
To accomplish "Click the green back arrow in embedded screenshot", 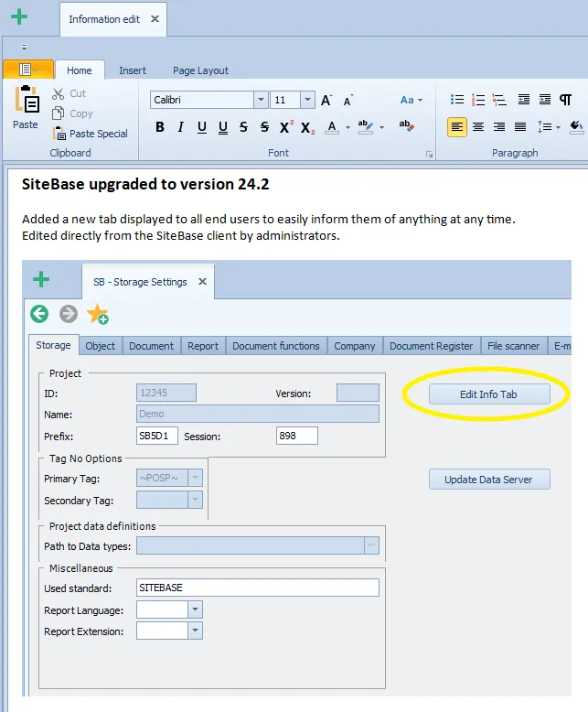I will (39, 314).
